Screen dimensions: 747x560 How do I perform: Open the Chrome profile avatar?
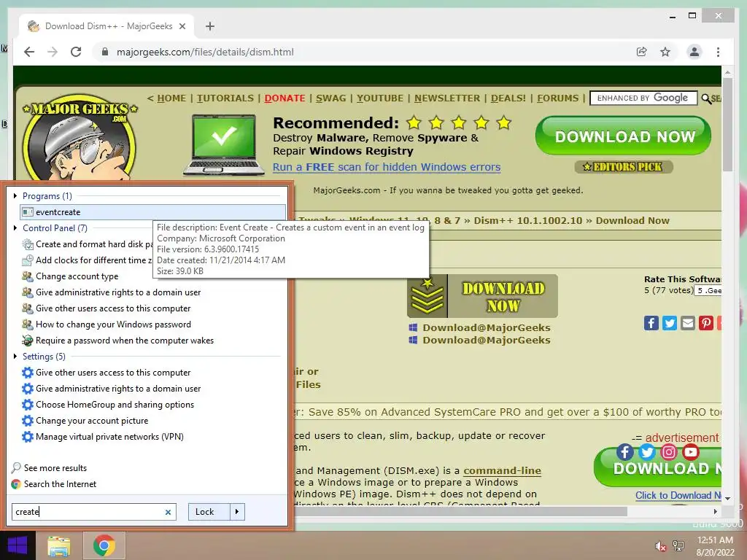(x=694, y=52)
